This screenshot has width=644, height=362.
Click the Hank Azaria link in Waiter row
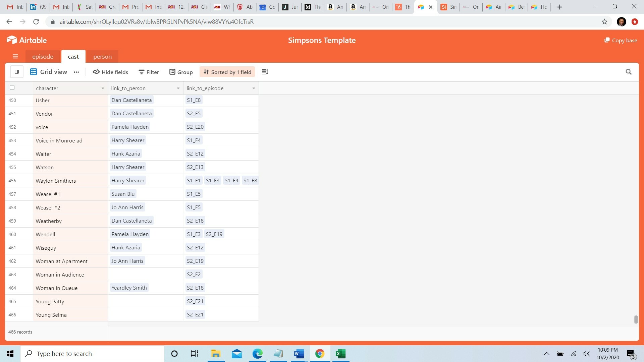click(126, 154)
